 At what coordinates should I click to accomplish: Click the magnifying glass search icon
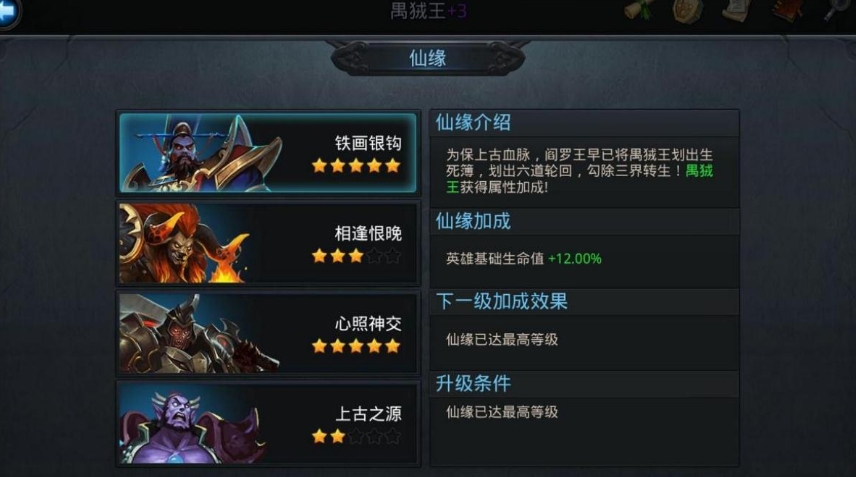(834, 10)
